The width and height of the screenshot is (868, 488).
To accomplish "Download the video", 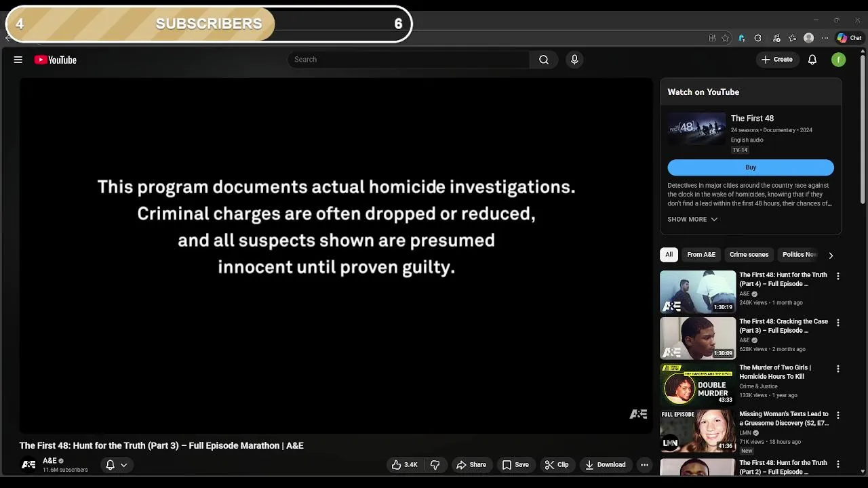I will coord(605,465).
